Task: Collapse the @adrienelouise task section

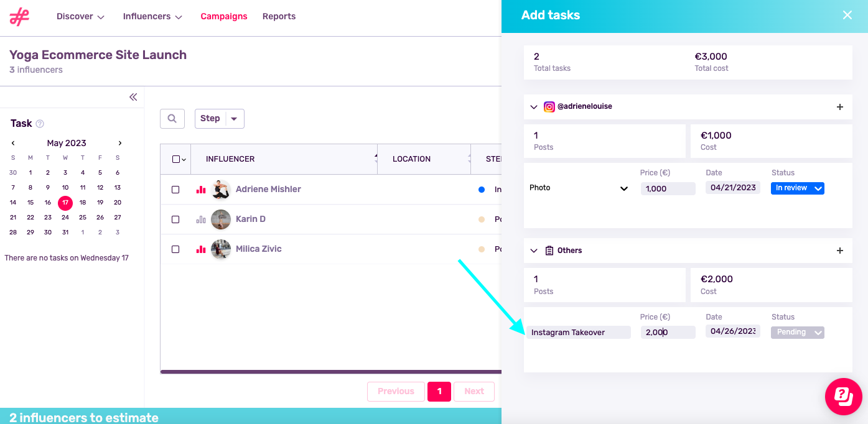Action: (x=534, y=106)
